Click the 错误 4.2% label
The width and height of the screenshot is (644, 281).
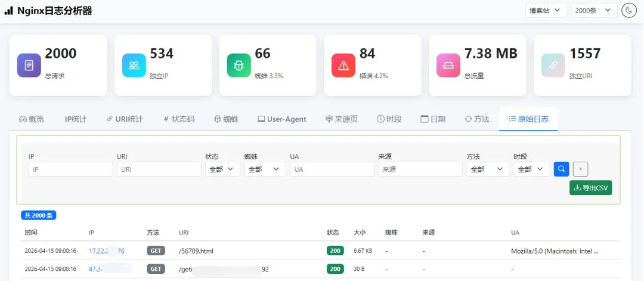pyautogui.click(x=373, y=76)
